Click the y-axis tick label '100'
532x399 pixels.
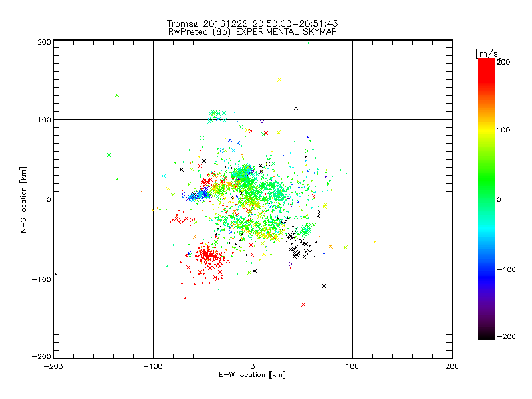[x=44, y=120]
